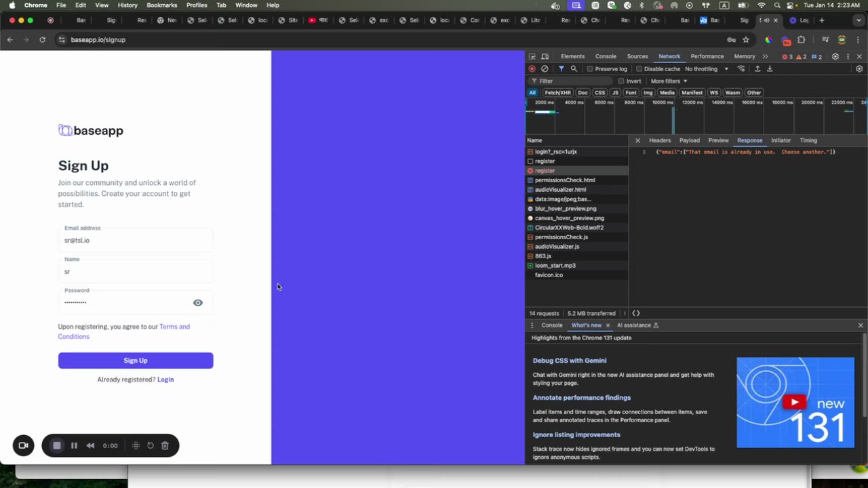Reload the baseapp signup page
The image size is (868, 488).
pyautogui.click(x=42, y=40)
